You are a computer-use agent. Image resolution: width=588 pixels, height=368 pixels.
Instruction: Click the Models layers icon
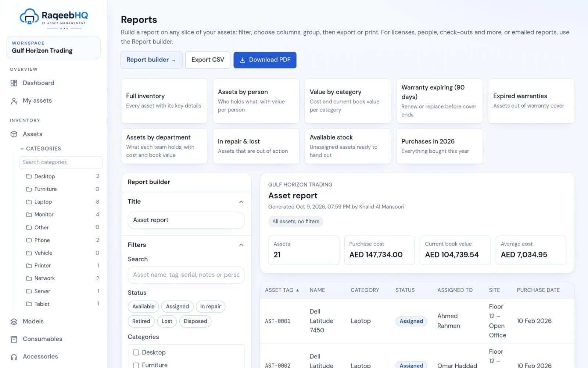(14, 322)
